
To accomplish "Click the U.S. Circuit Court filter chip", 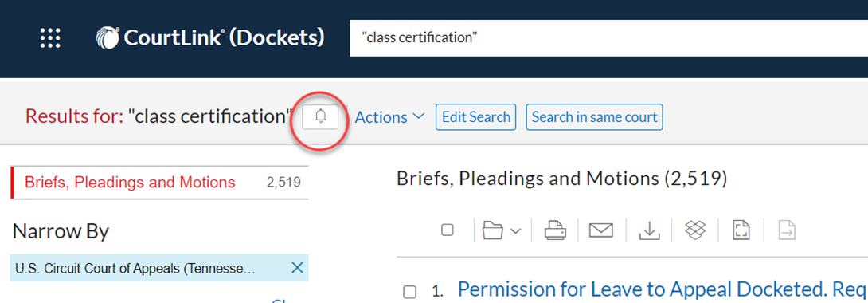I will point(135,269).
